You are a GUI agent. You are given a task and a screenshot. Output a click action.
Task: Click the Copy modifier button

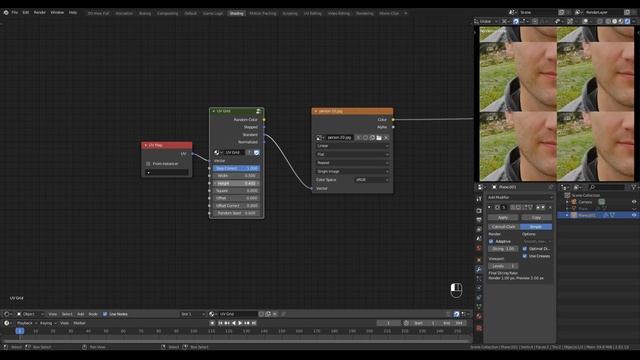(536, 218)
